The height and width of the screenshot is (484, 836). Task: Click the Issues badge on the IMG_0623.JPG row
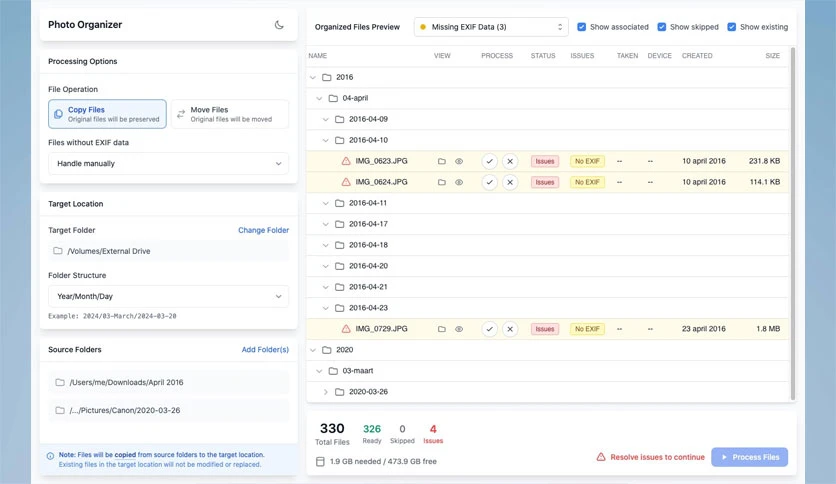pos(544,161)
